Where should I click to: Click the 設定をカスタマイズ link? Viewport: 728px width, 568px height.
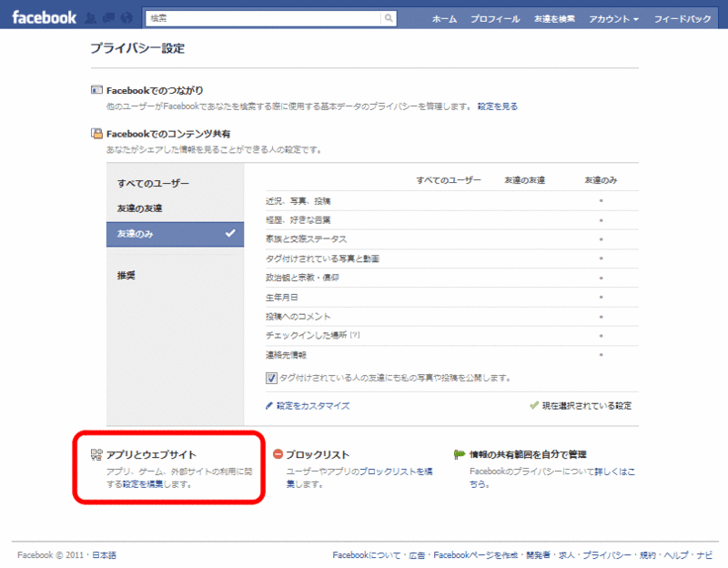click(x=313, y=406)
